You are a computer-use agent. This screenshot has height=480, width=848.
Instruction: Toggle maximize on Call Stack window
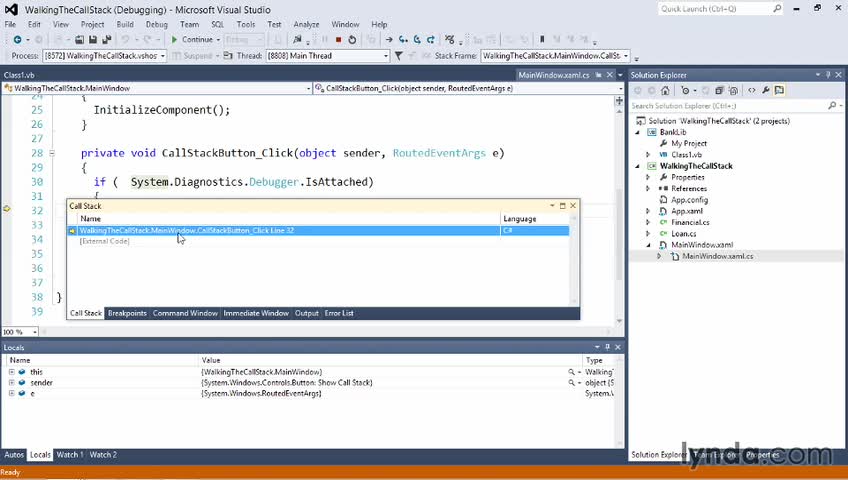[562, 206]
